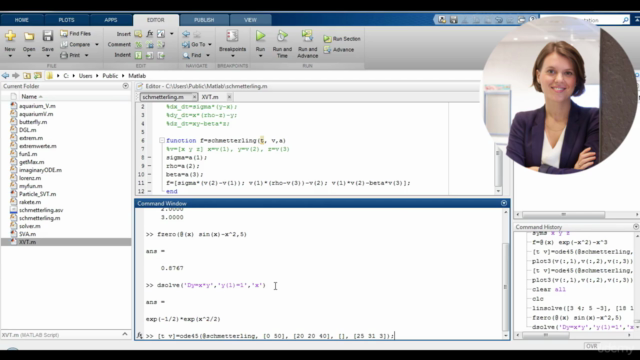Click the Command Window input line
640x360 pixels.
coord(325,336)
